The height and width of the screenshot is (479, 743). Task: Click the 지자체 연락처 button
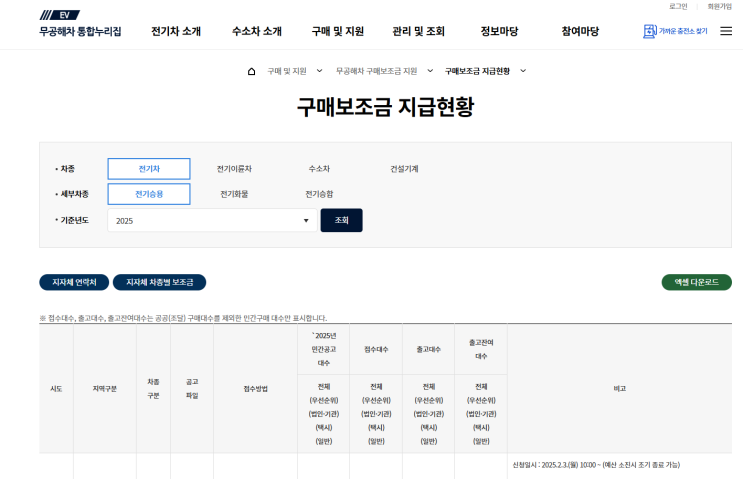74,282
